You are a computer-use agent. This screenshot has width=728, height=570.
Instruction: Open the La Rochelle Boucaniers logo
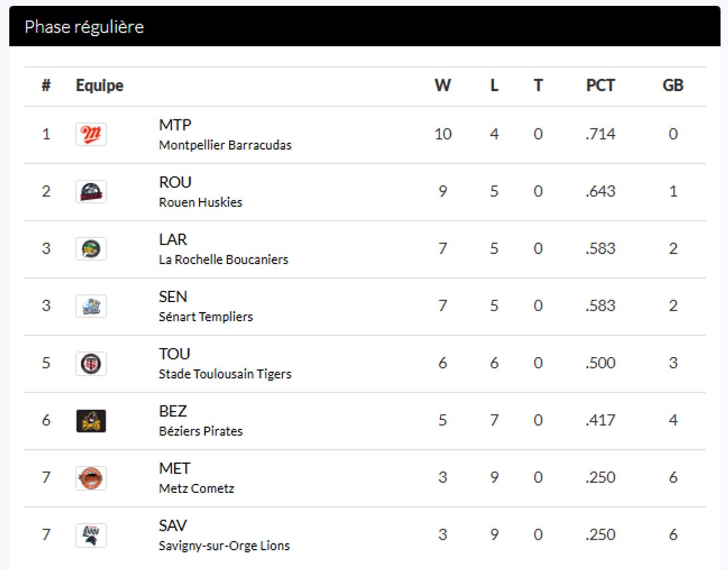pyautogui.click(x=91, y=249)
